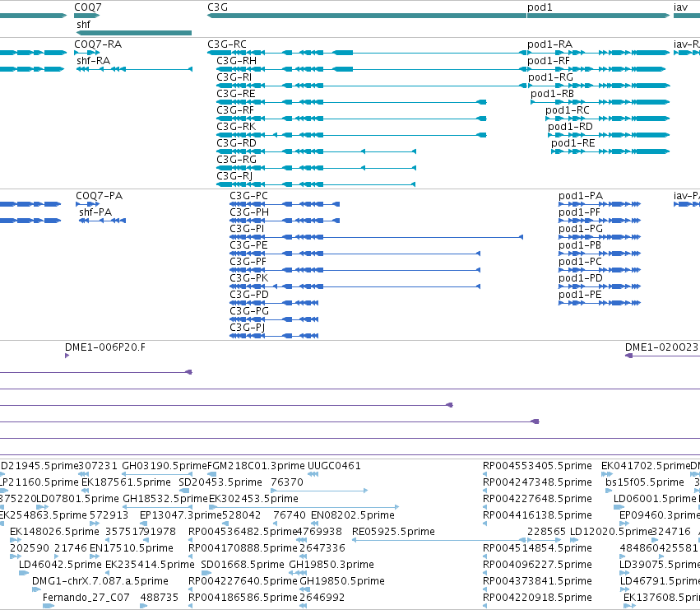Select the C3G-RF transcript label
The image size is (700, 610).
235,110
